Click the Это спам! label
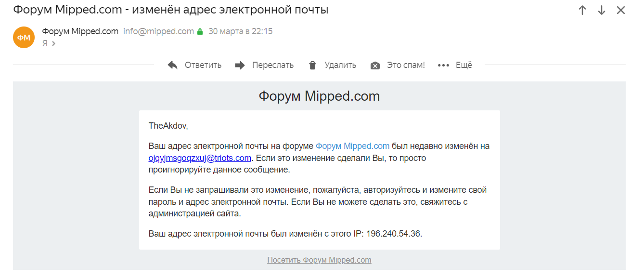The width and height of the screenshot is (644, 279). 406,65
